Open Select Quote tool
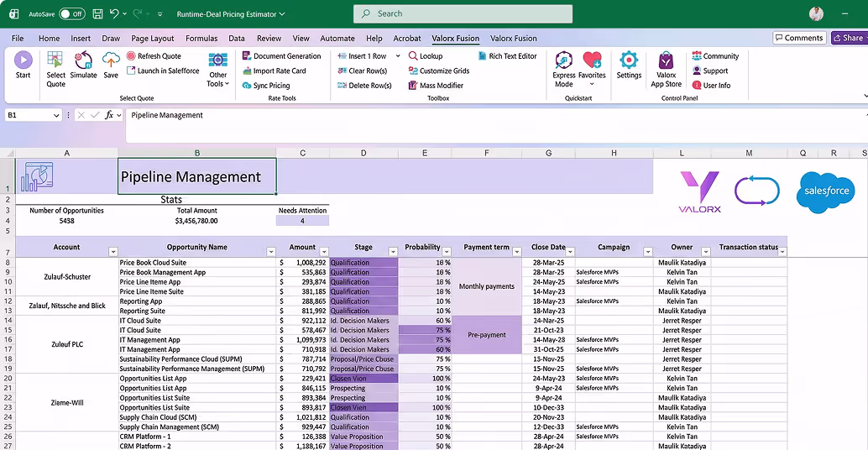This screenshot has width=868, height=450. 55,69
